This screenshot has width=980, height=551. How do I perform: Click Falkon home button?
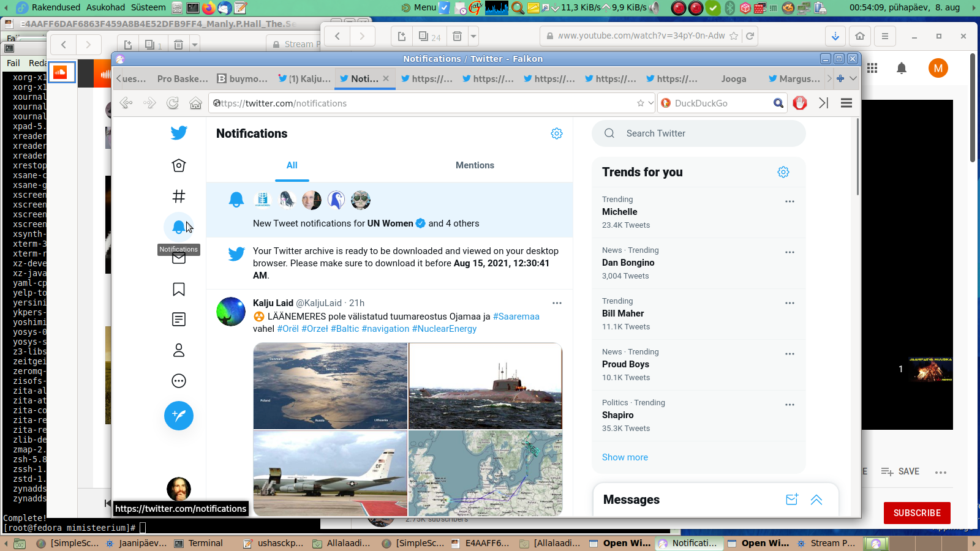[x=195, y=103]
